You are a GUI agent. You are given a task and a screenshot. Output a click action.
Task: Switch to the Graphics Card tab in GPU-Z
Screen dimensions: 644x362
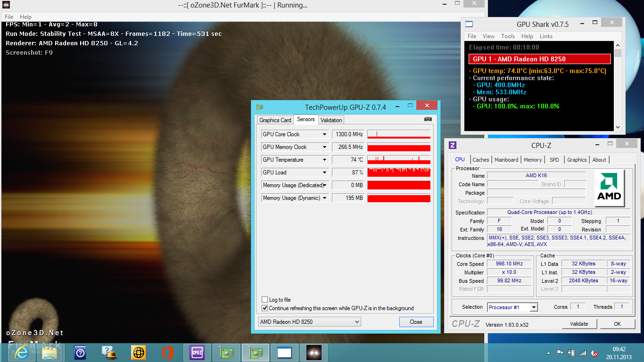[275, 120]
